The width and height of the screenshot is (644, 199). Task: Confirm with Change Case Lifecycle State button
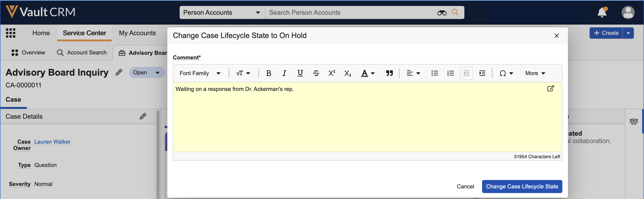click(x=522, y=187)
